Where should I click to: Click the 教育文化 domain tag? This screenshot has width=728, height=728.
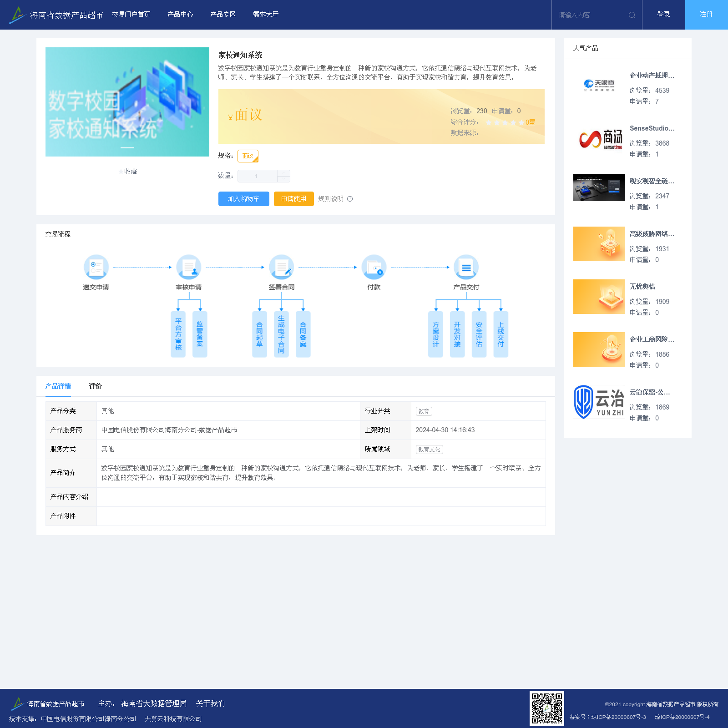[430, 450]
